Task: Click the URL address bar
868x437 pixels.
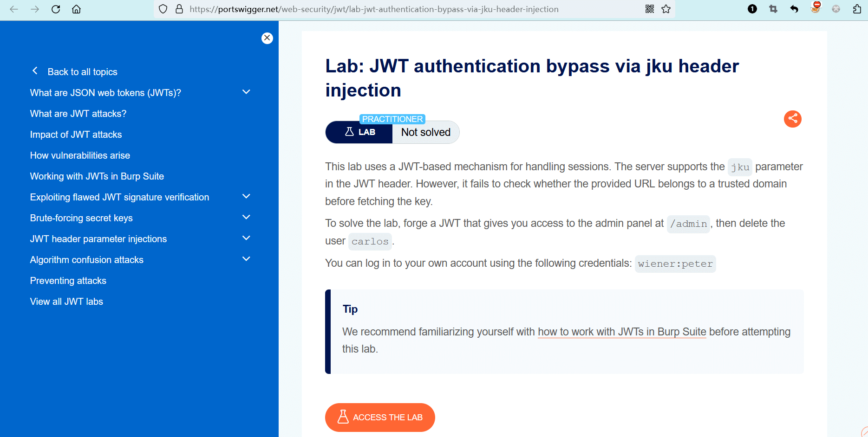Action: 373,9
